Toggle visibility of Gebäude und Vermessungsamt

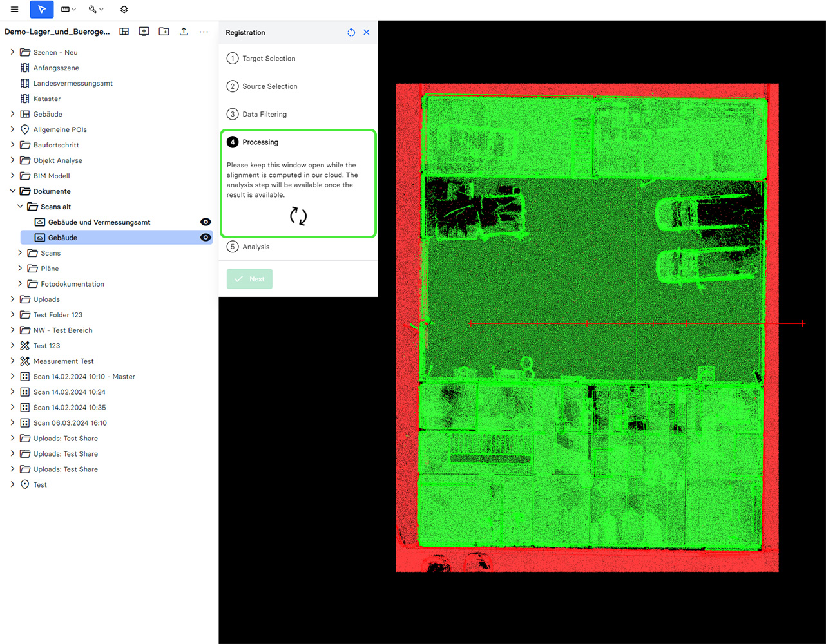tap(206, 222)
